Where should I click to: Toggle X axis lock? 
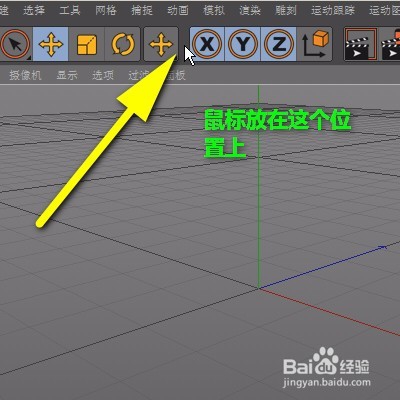pyautogui.click(x=207, y=44)
